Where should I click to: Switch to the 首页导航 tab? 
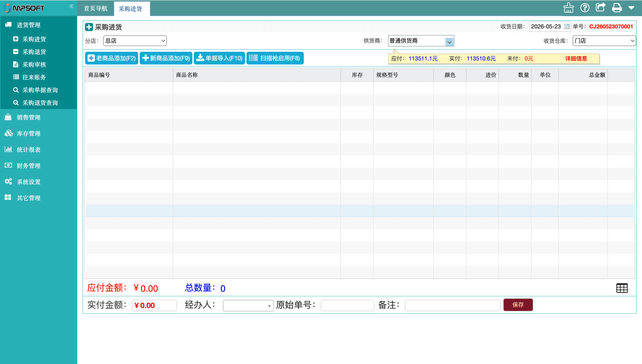pyautogui.click(x=96, y=8)
